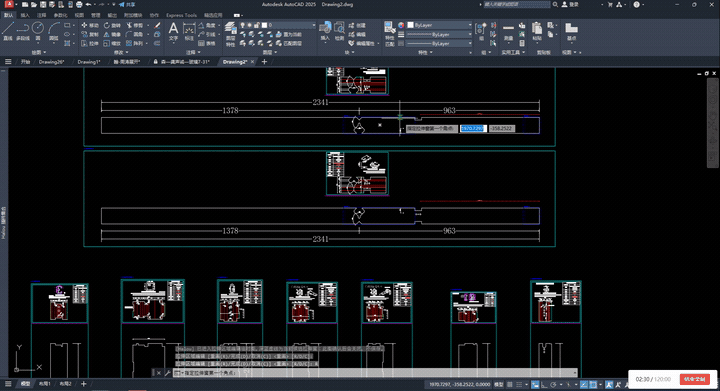
Task: Switch to Layout1 (布局1) tab
Action: 45,384
